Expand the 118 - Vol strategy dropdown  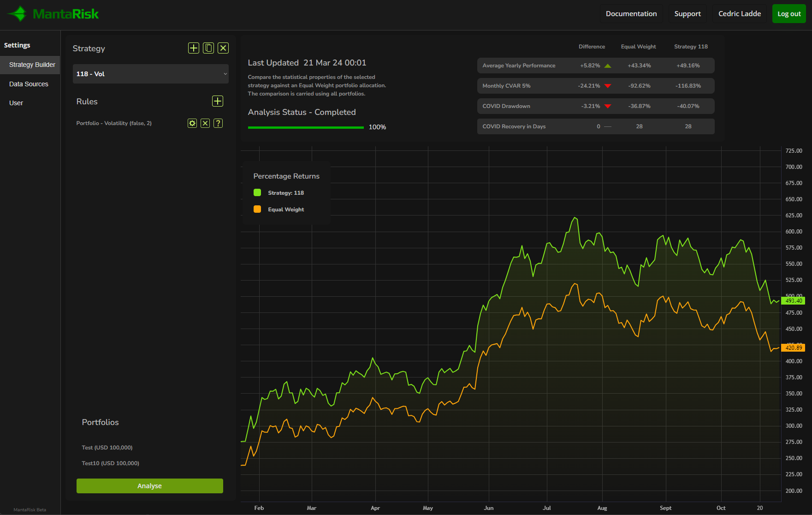coord(150,74)
